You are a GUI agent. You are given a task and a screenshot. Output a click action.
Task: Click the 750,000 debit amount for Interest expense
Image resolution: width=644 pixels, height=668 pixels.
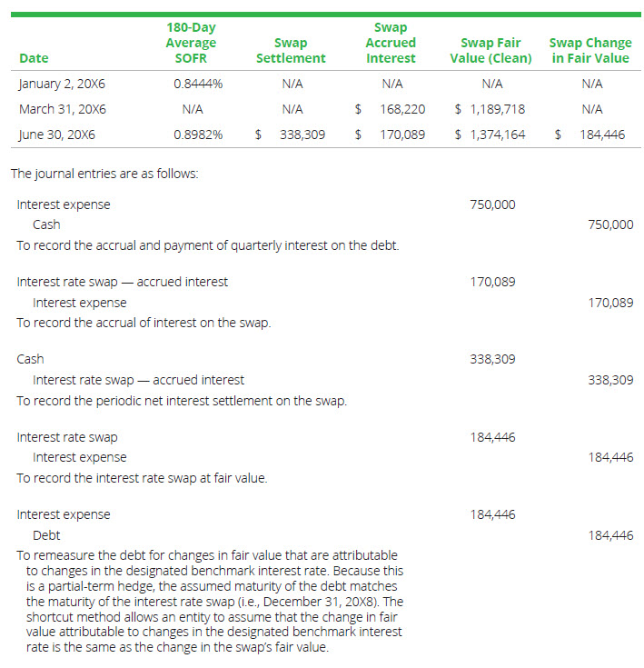point(492,204)
